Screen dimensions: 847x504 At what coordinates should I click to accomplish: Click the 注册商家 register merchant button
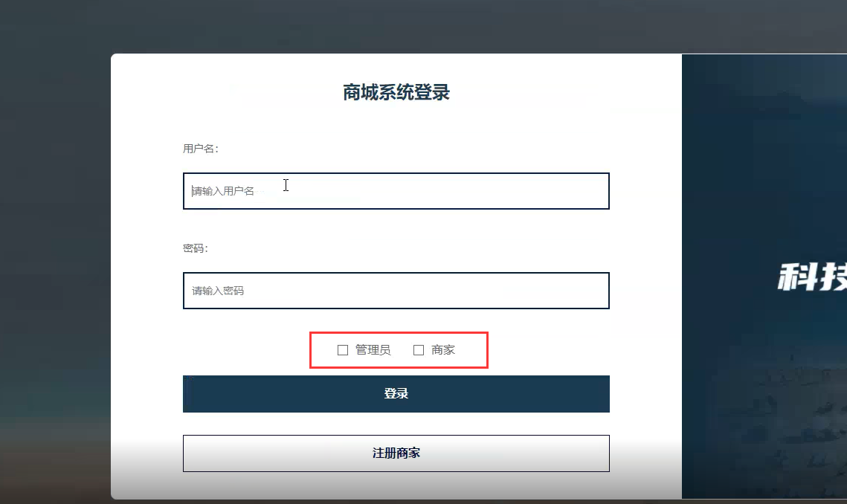[x=396, y=453]
